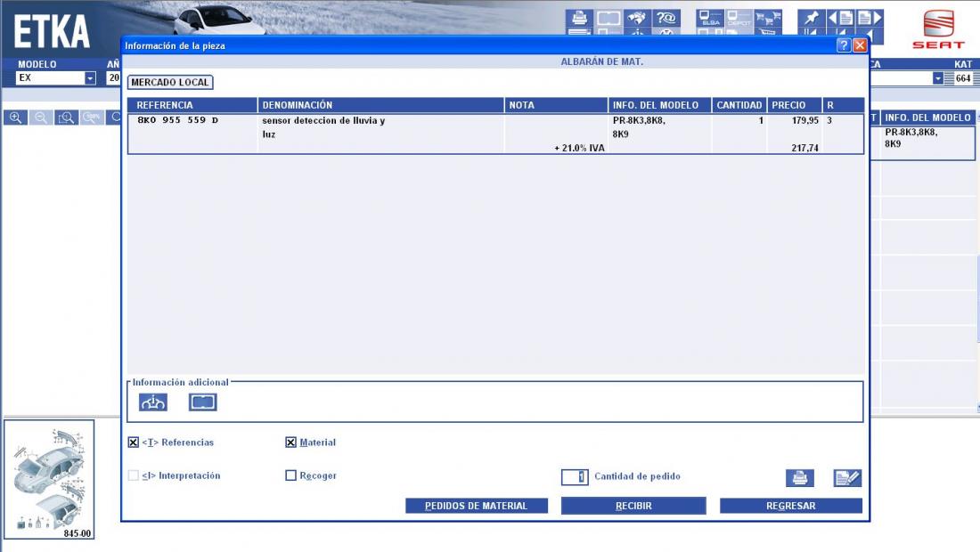Click 'sensor deteccion de lluvia y' description
Viewport: 980px width, 552px height.
[x=323, y=120]
